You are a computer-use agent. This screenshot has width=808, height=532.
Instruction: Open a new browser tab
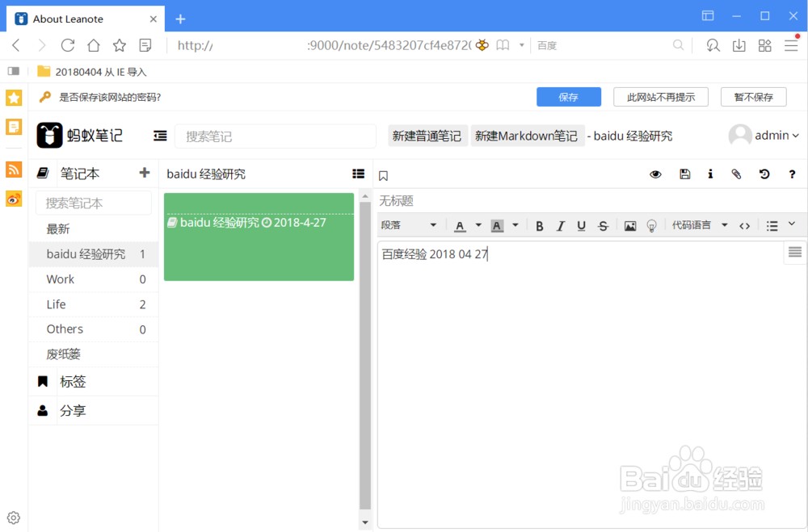(x=180, y=19)
